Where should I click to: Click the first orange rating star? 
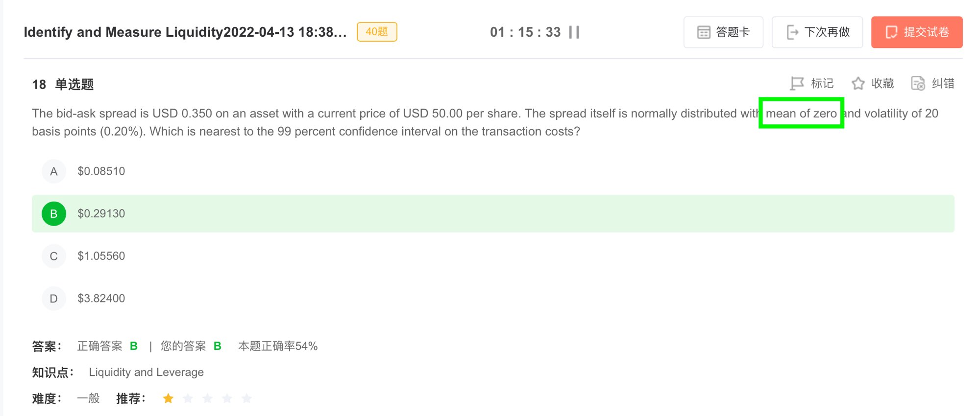click(x=168, y=398)
